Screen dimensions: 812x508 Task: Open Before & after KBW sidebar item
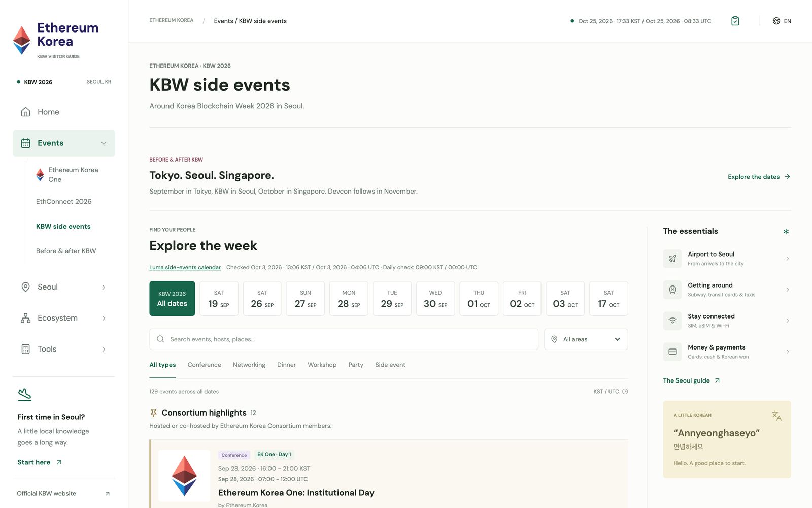66,251
